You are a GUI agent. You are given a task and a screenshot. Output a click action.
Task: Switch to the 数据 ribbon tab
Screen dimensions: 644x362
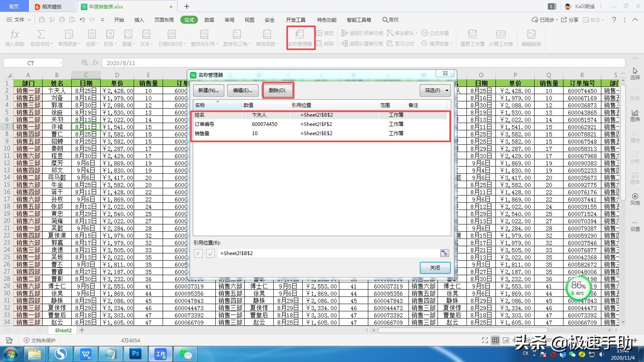[209, 20]
